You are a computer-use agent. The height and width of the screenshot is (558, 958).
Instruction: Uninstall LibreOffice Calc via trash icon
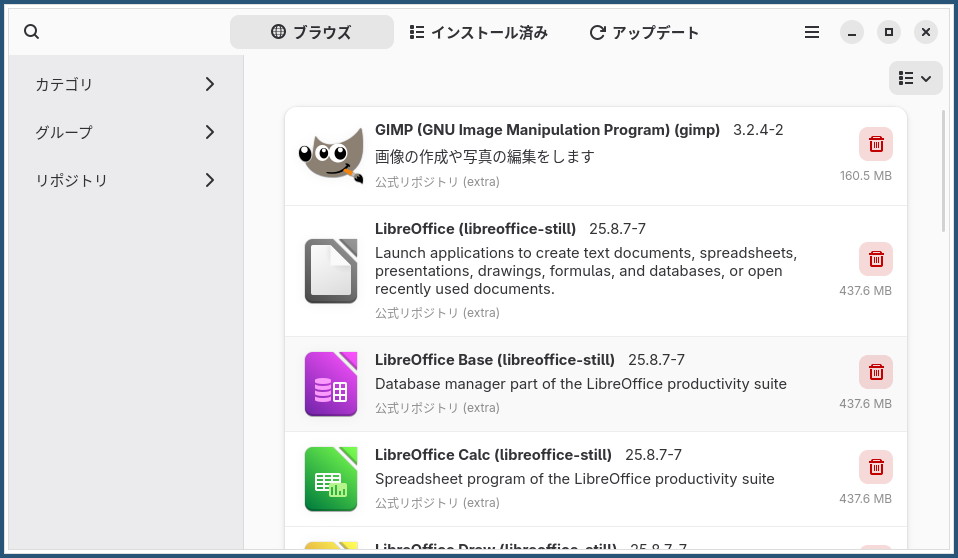[876, 467]
